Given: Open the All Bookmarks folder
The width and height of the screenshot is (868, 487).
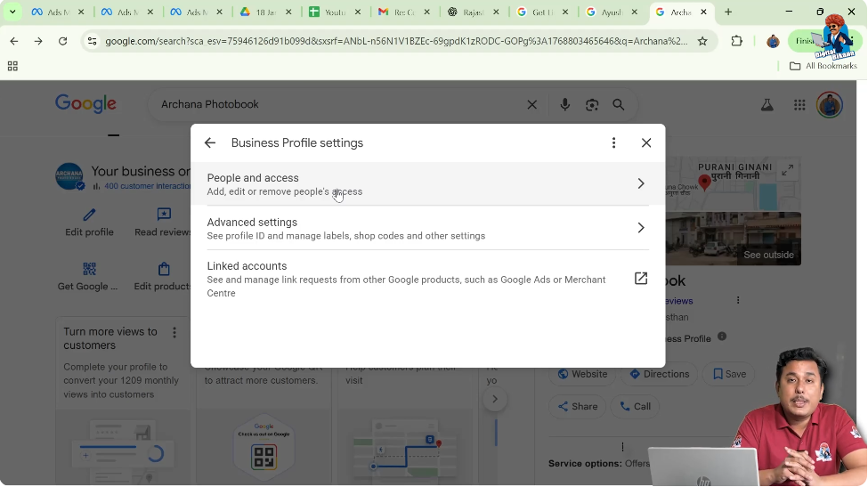Looking at the screenshot, I should pyautogui.click(x=823, y=66).
